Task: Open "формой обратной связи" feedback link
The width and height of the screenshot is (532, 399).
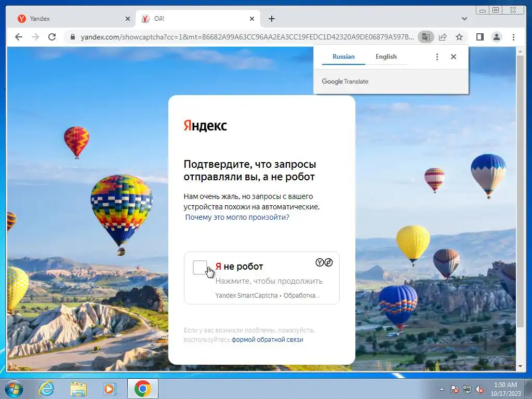Action: coord(268,340)
